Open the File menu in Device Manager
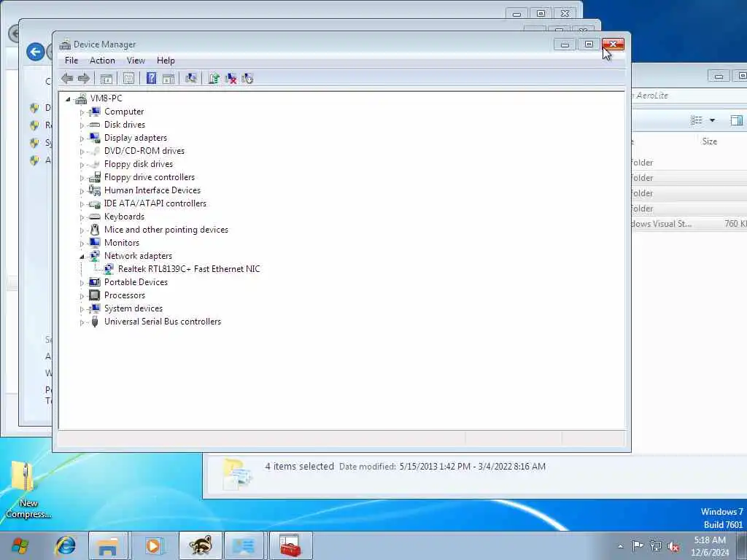 coord(71,61)
